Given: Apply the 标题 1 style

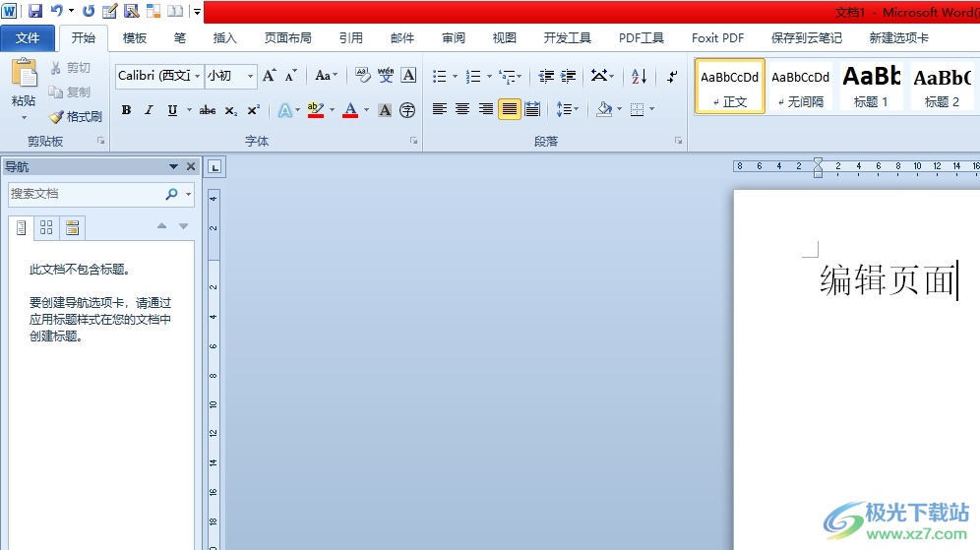Looking at the screenshot, I should click(871, 87).
